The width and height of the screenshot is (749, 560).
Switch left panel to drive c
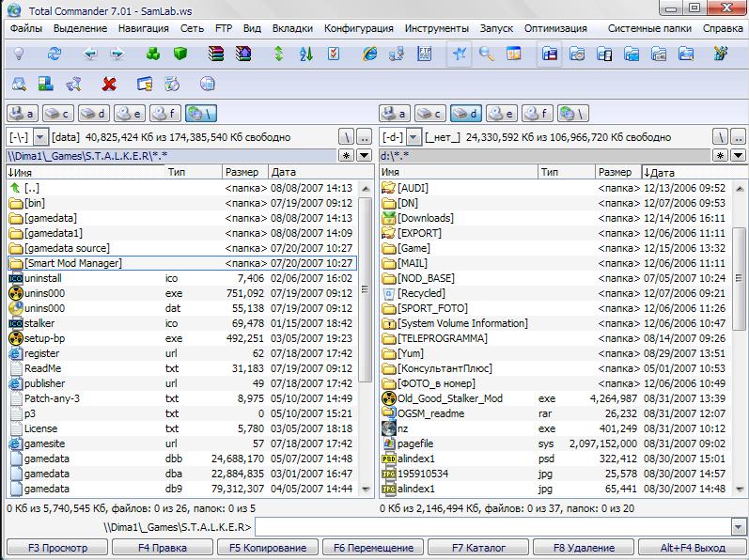[57, 114]
